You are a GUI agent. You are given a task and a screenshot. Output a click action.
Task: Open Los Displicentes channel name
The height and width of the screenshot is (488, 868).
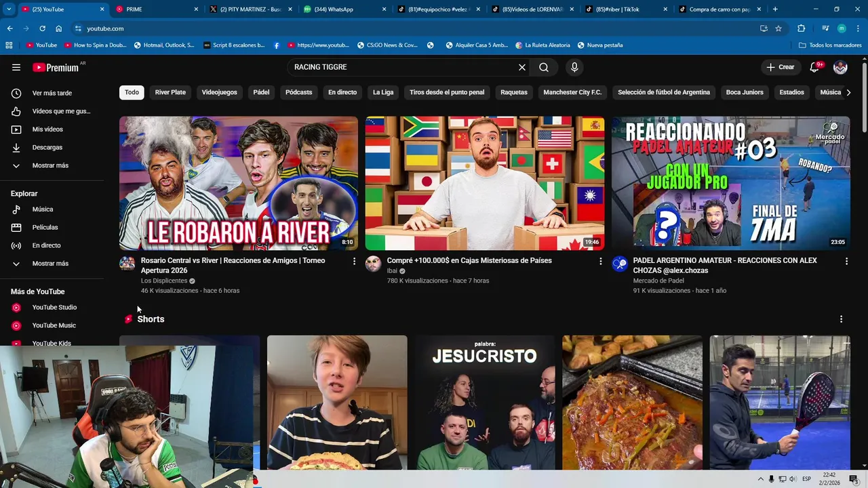[x=164, y=281]
